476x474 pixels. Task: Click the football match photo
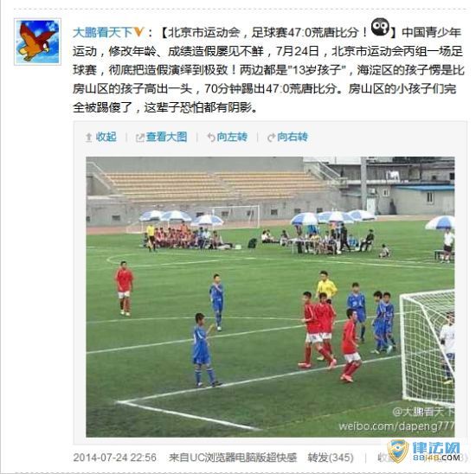[x=270, y=297]
